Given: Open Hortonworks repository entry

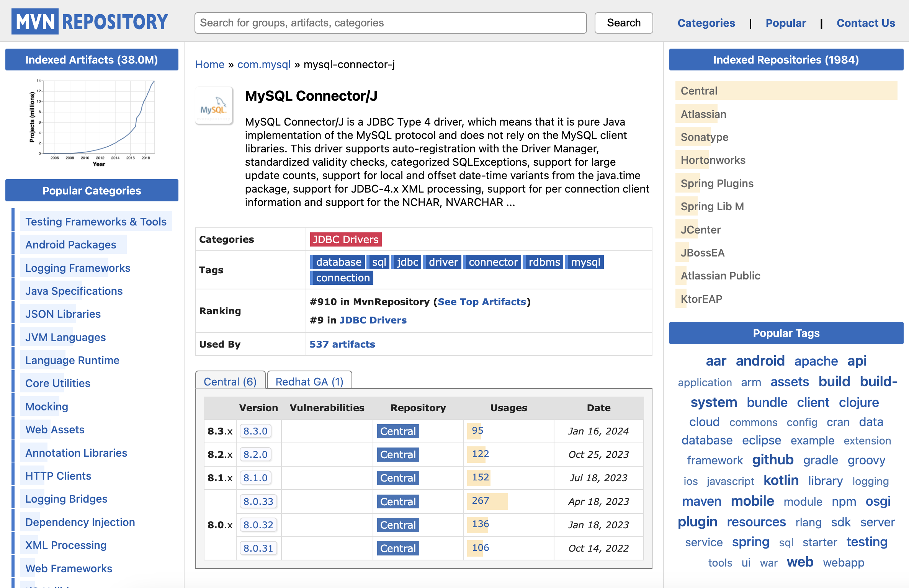Looking at the screenshot, I should [713, 160].
